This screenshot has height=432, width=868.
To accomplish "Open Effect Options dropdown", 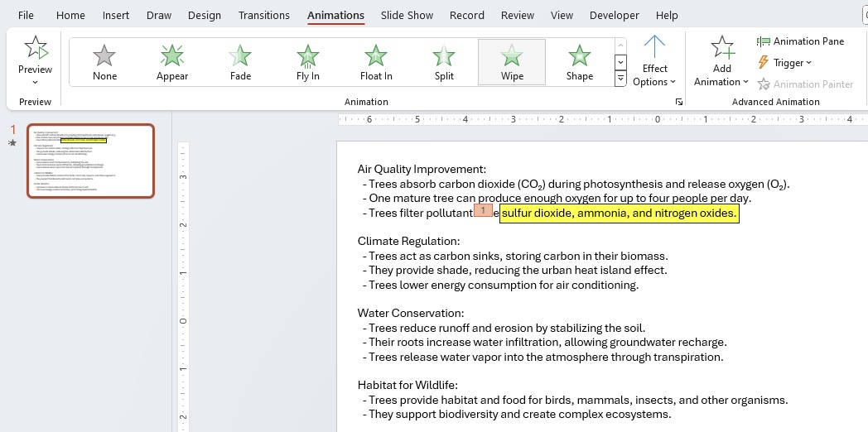I will pyautogui.click(x=654, y=61).
